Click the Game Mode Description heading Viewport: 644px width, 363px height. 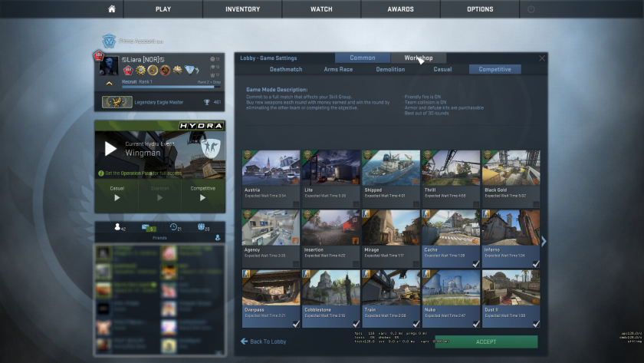pyautogui.click(x=277, y=89)
